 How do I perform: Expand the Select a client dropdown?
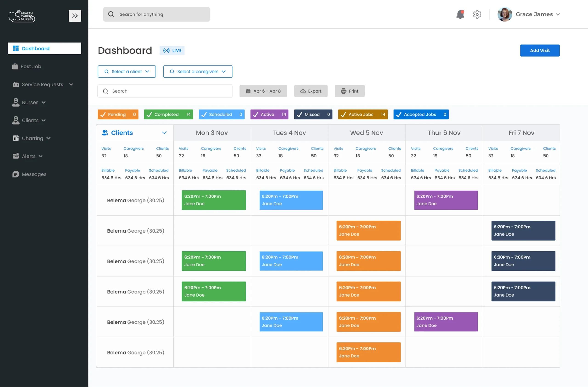coord(127,71)
